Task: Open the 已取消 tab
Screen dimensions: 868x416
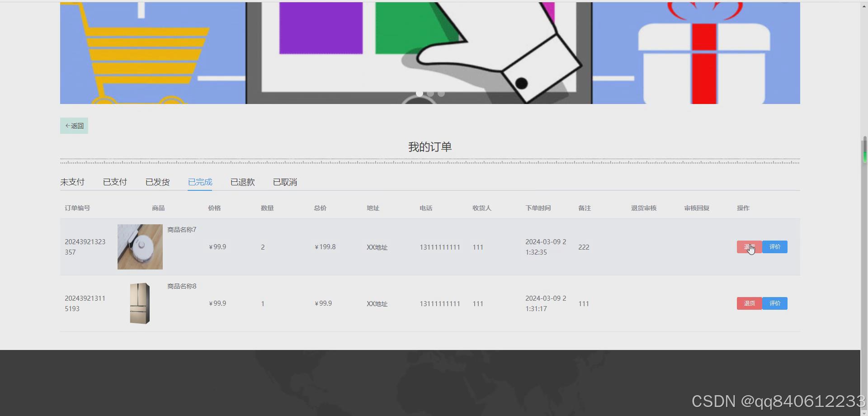Action: coord(285,182)
